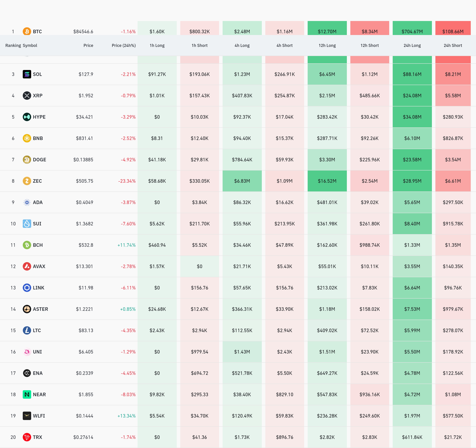
Task: Open the ASTER symbol link
Action: coord(40,309)
